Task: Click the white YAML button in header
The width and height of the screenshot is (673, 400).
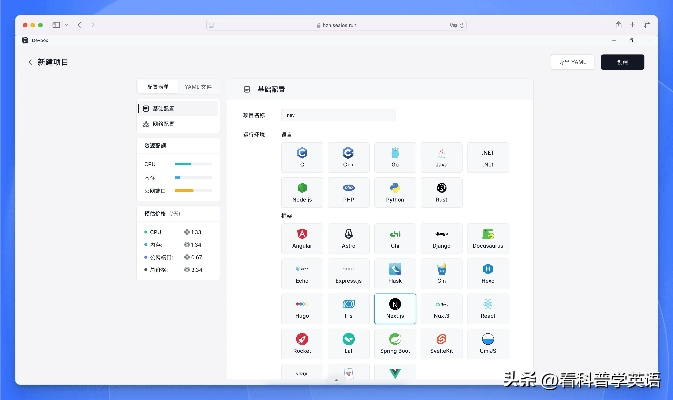Action: pyautogui.click(x=572, y=62)
